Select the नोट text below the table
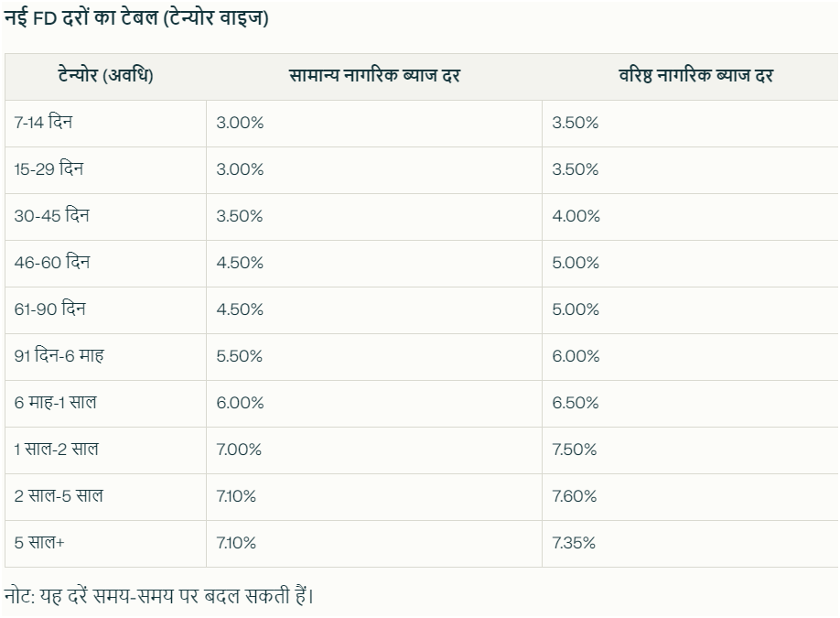Screen dimensions: 840x618 click(x=159, y=596)
